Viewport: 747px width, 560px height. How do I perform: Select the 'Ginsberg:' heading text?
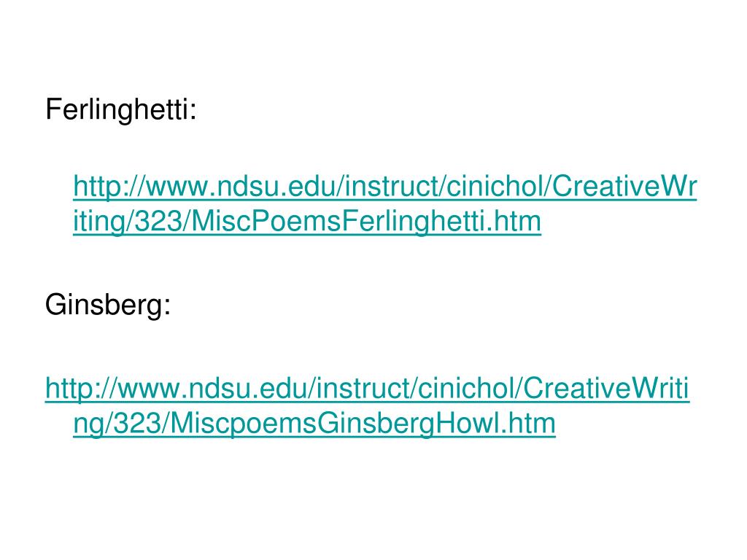(x=108, y=305)
